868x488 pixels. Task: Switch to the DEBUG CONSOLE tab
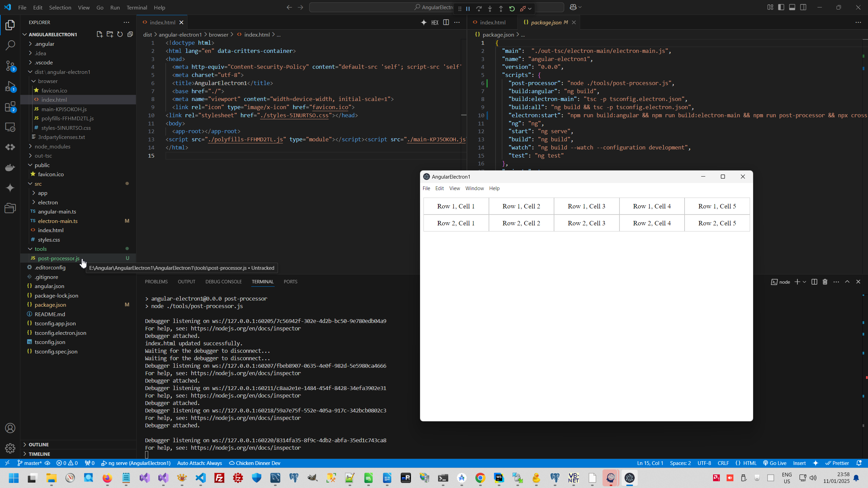click(223, 282)
